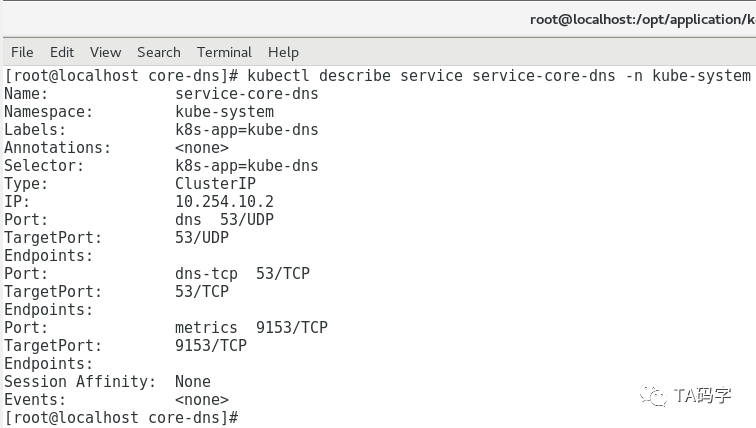The height and width of the screenshot is (428, 756).
Task: Open the Help menu
Action: (x=284, y=52)
